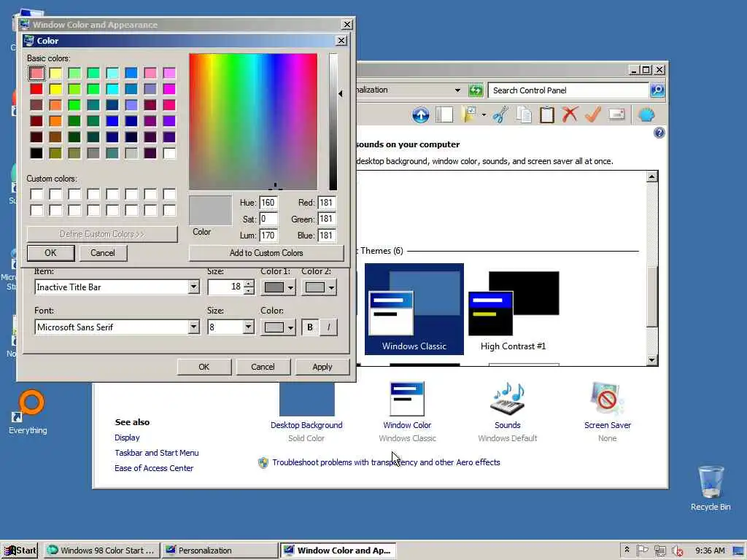Screen dimensions: 747x560
Task: Toggle the Bold font button
Action: coord(310,327)
